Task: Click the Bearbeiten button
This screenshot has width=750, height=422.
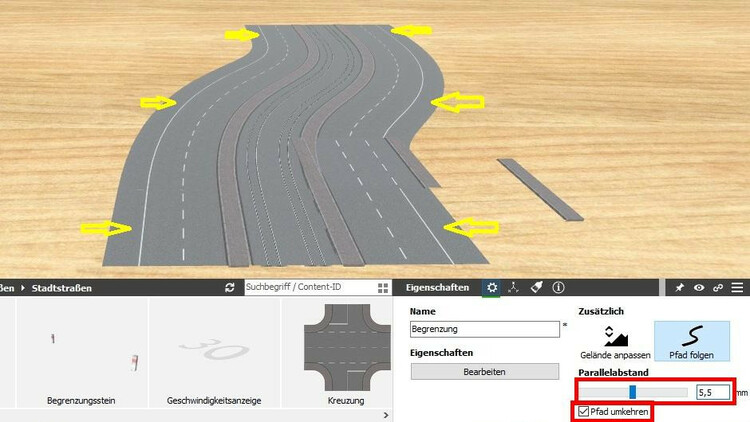Action: (485, 372)
